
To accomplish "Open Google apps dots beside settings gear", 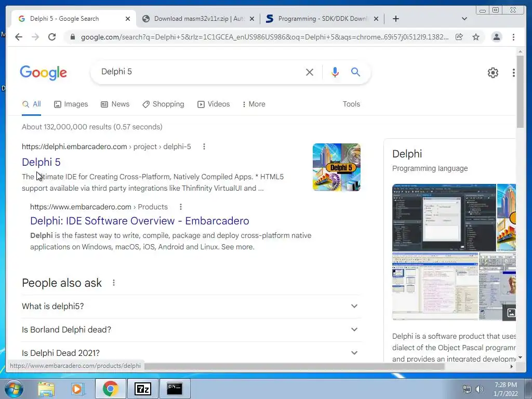I will [x=514, y=73].
